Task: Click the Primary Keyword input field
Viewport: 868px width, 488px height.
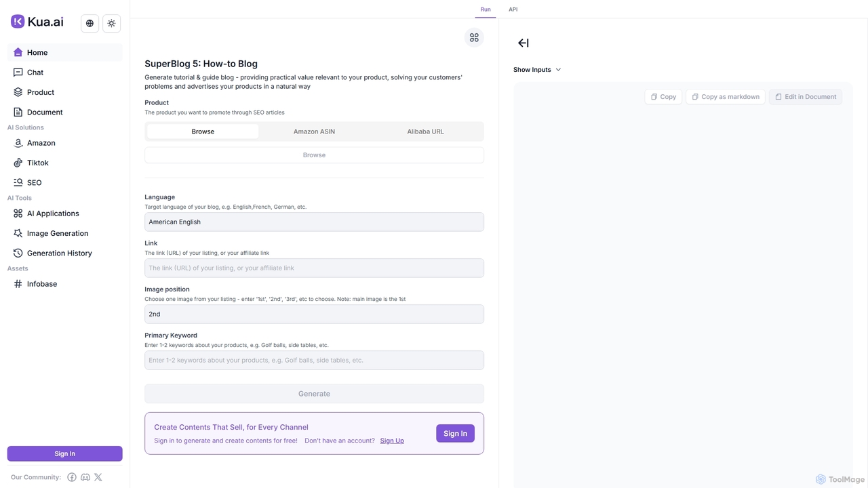Action: (x=314, y=360)
